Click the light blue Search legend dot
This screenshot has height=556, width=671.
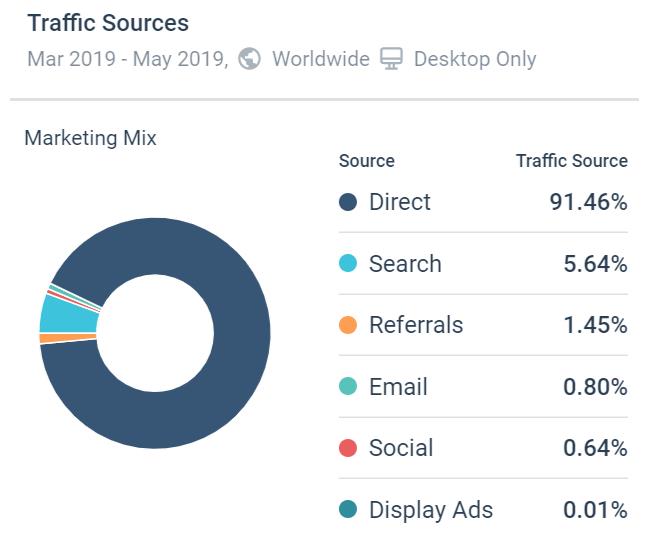[348, 264]
